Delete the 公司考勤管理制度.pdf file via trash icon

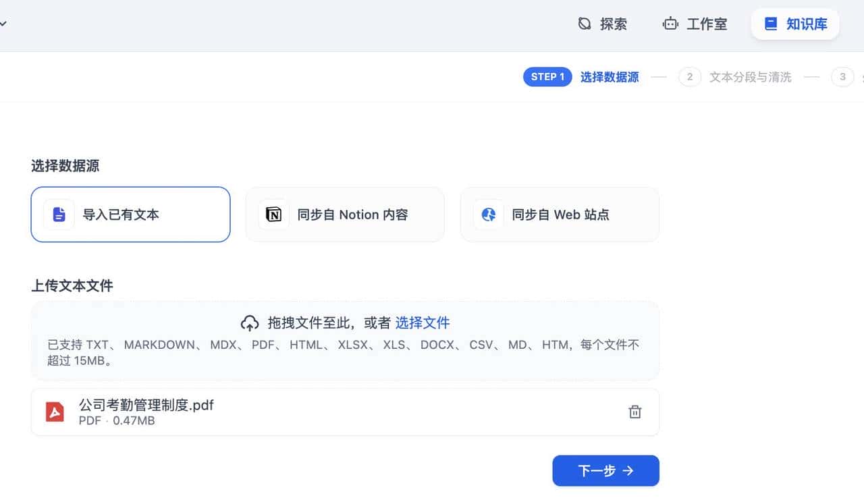pyautogui.click(x=634, y=412)
